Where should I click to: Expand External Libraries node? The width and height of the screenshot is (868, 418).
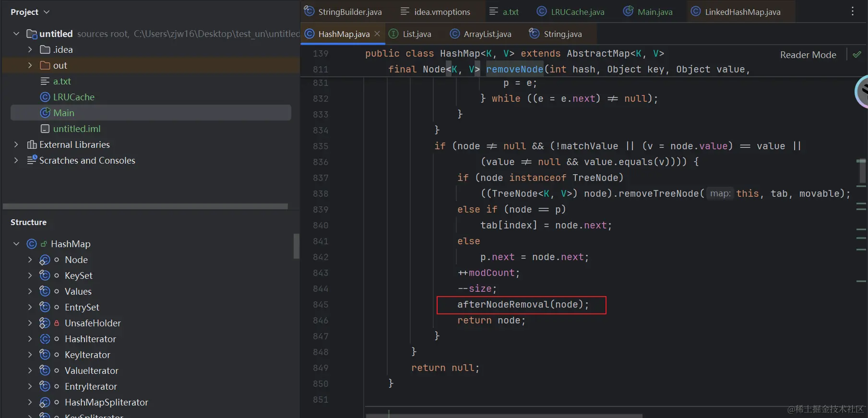16,144
